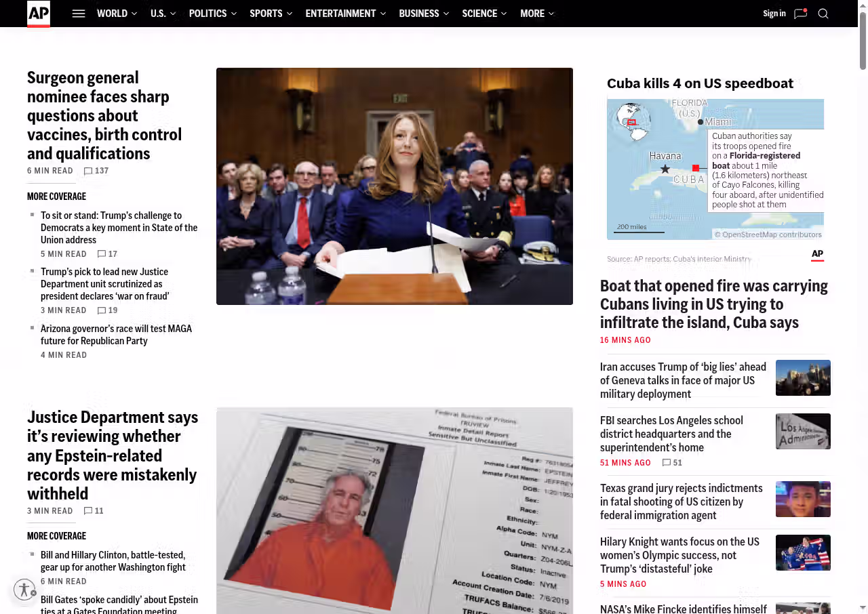Click the Sign in link
868x614 pixels.
[774, 14]
